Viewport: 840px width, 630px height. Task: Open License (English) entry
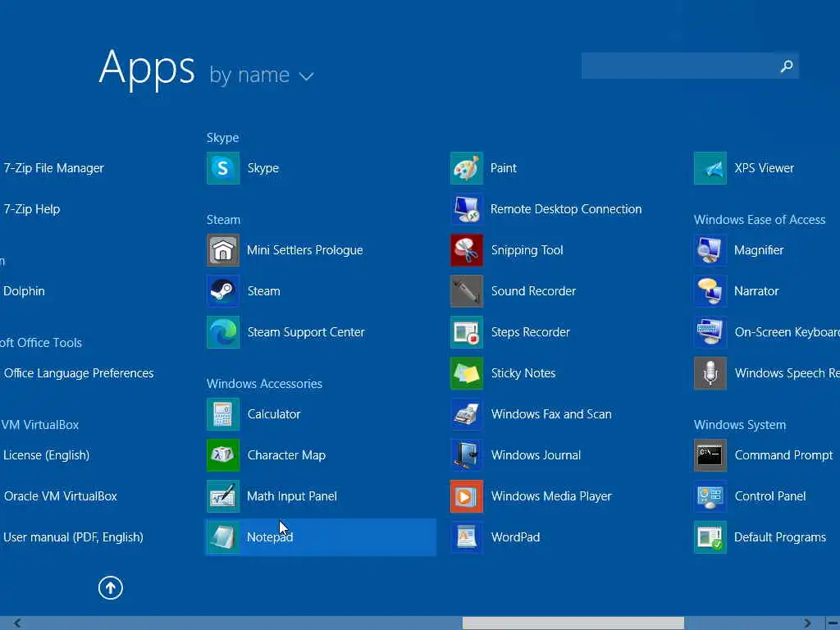click(46, 455)
